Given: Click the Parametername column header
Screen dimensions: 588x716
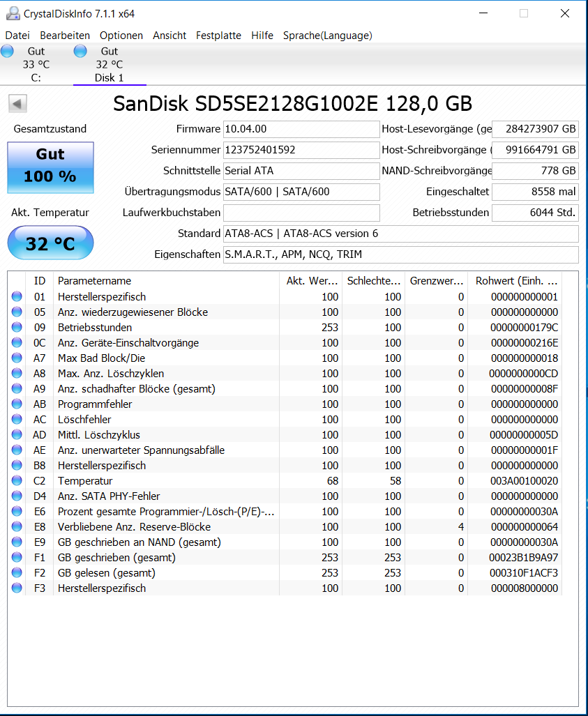Looking at the screenshot, I should point(166,281).
